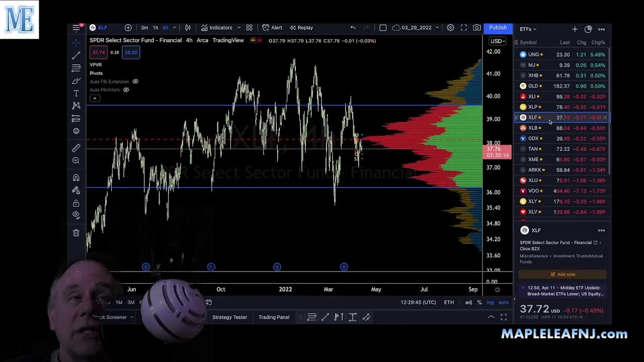Screen dimensions: 644x362
Task: Add symbol to the watchlist
Action: point(575,29)
